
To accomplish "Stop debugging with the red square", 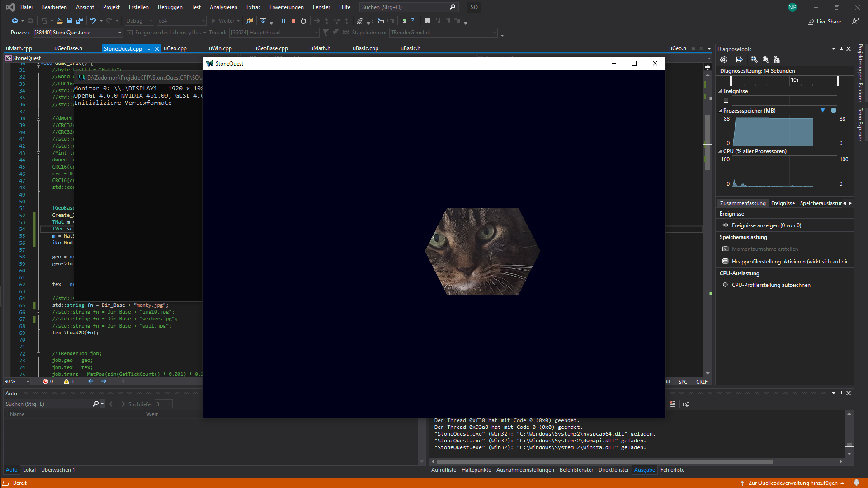I will (x=293, y=21).
